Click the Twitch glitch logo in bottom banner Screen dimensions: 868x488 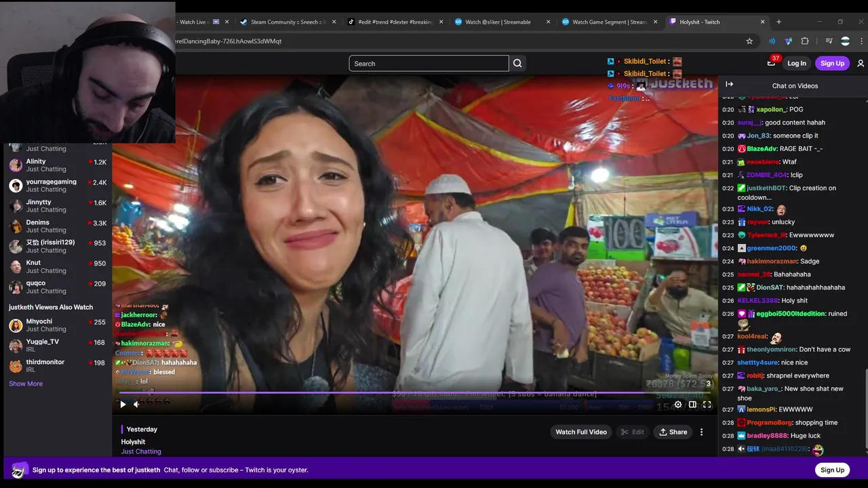(x=20, y=470)
